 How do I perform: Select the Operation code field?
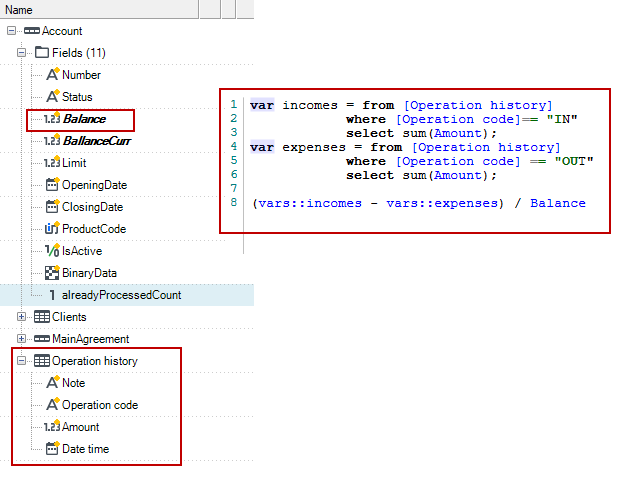pos(100,405)
